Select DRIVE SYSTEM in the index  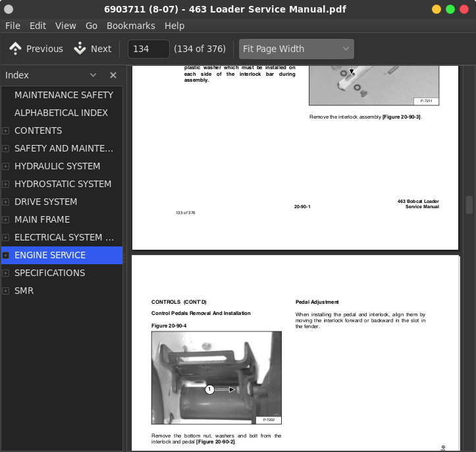click(x=45, y=202)
